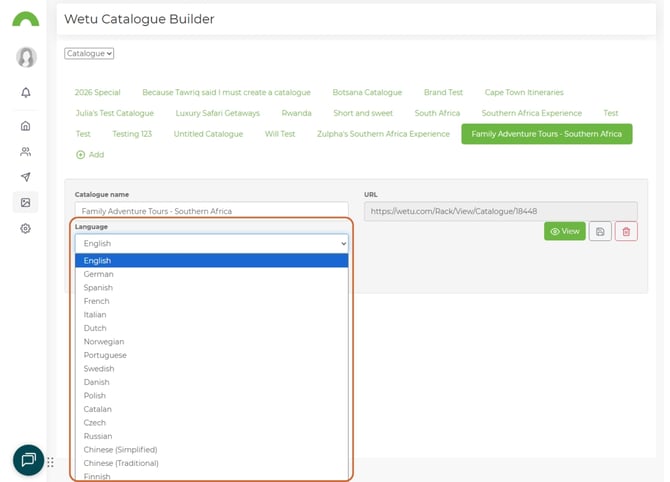Click the save catalogue disk icon
The image size is (670, 482).
[x=600, y=232]
